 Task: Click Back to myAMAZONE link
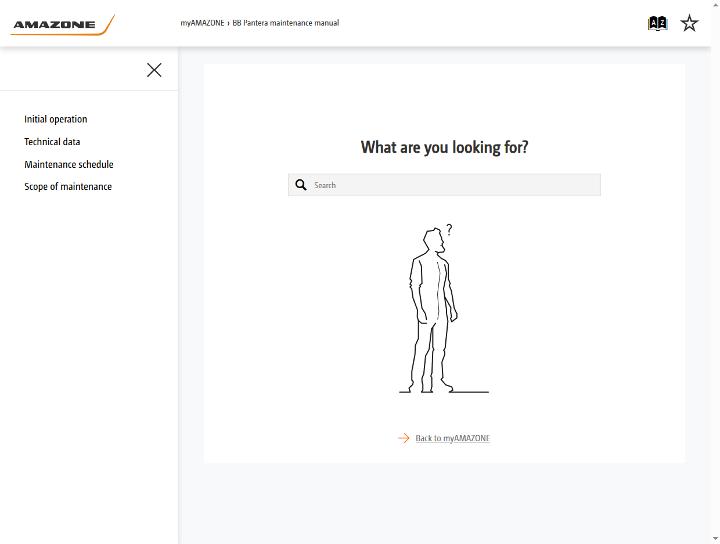[452, 438]
